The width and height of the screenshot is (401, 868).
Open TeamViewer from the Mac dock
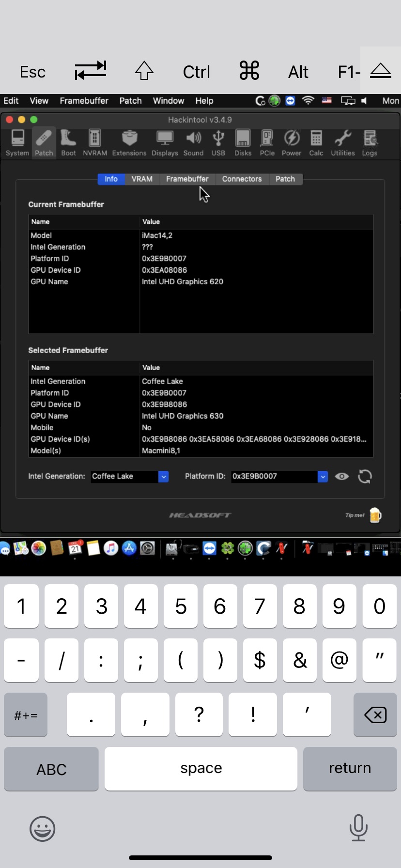[x=209, y=548]
